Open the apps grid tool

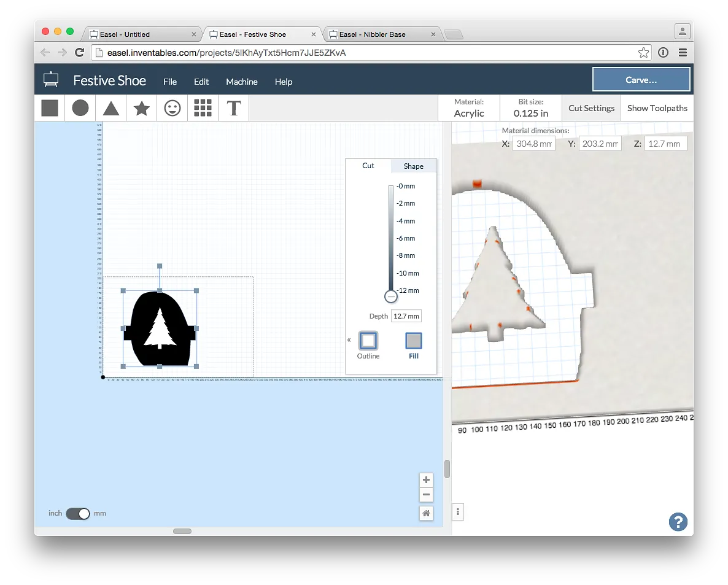pyautogui.click(x=203, y=108)
